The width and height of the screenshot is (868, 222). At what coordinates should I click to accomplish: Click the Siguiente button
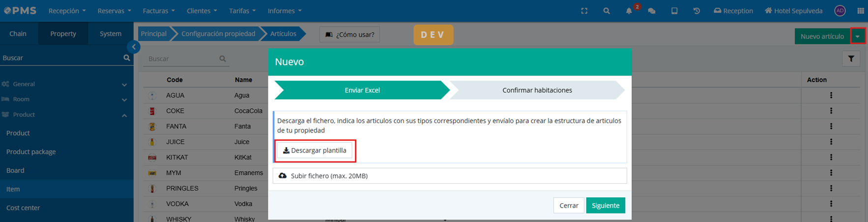(x=605, y=205)
